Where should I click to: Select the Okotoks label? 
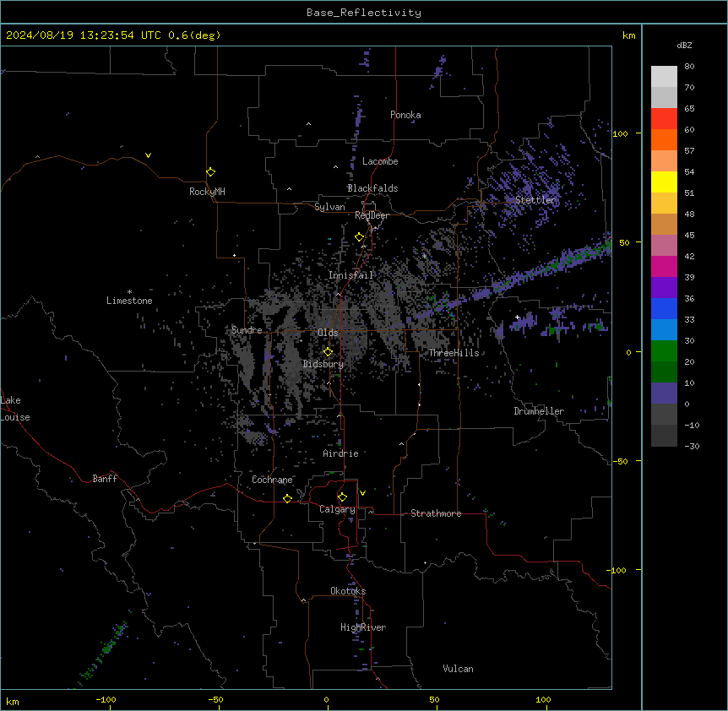348,591
